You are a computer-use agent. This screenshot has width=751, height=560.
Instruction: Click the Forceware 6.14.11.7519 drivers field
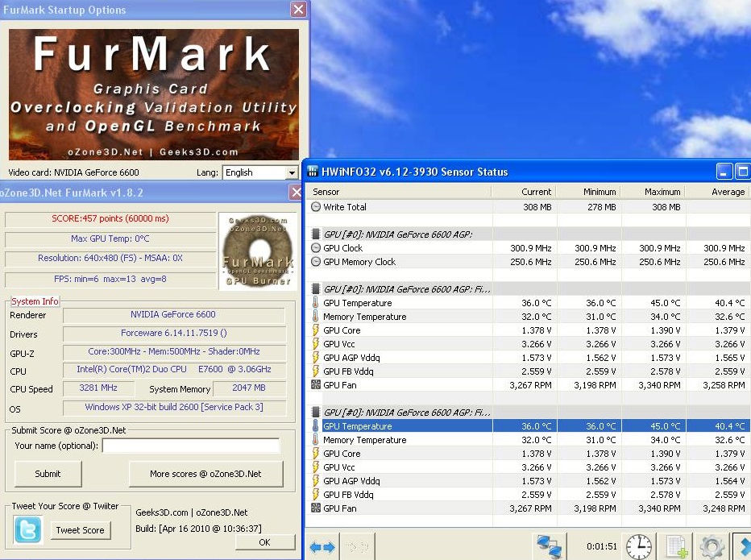pos(174,333)
